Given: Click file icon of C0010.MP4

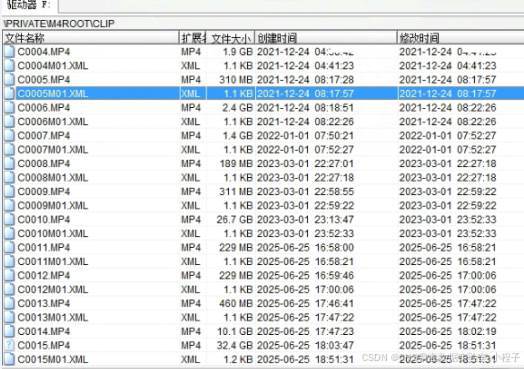Looking at the screenshot, I should click(9, 220).
